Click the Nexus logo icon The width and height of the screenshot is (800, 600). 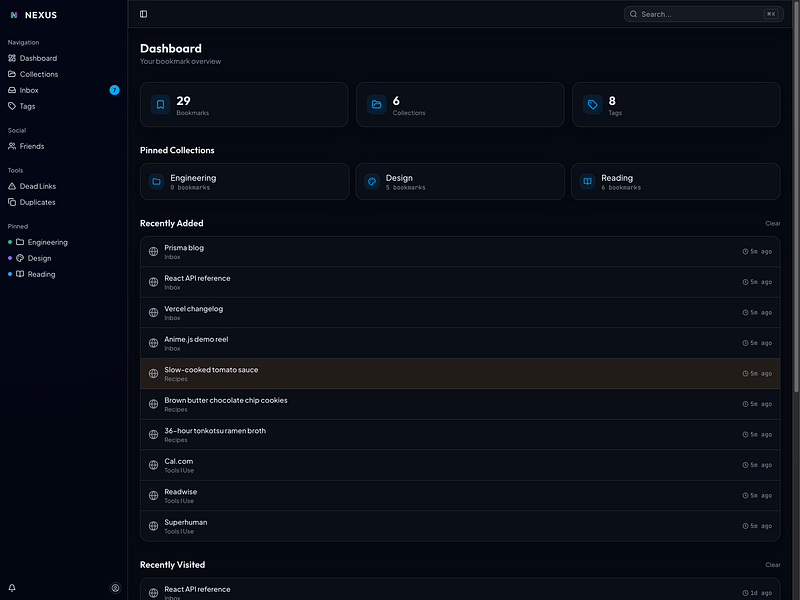[14, 15]
